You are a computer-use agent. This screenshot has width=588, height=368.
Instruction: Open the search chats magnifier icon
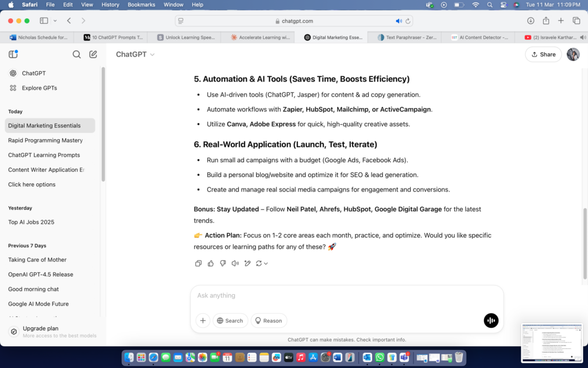point(76,55)
